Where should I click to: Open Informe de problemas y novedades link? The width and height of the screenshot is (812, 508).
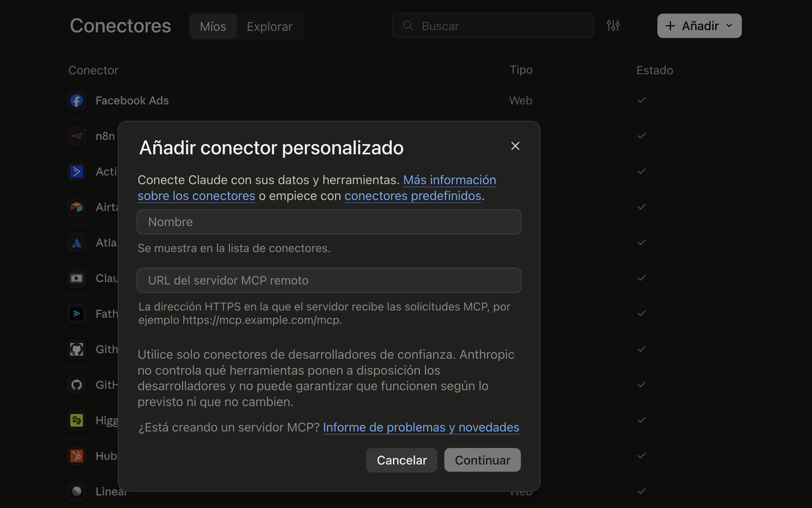[421, 427]
